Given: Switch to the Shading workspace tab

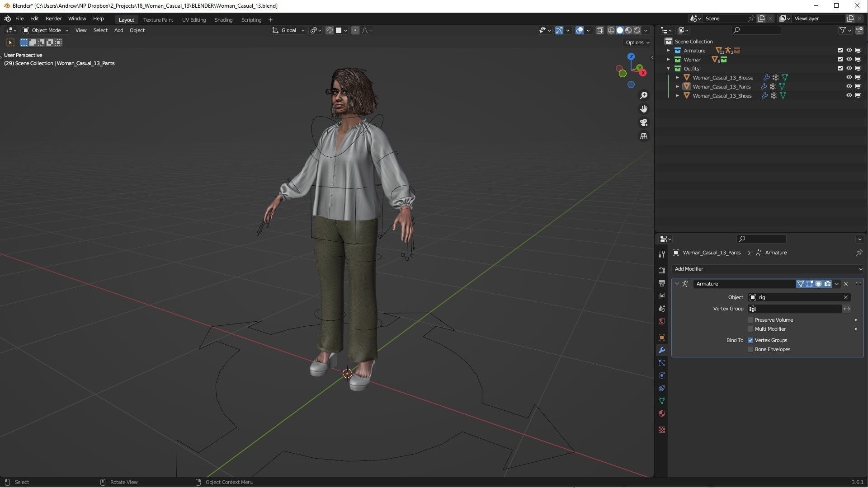Looking at the screenshot, I should pos(223,20).
